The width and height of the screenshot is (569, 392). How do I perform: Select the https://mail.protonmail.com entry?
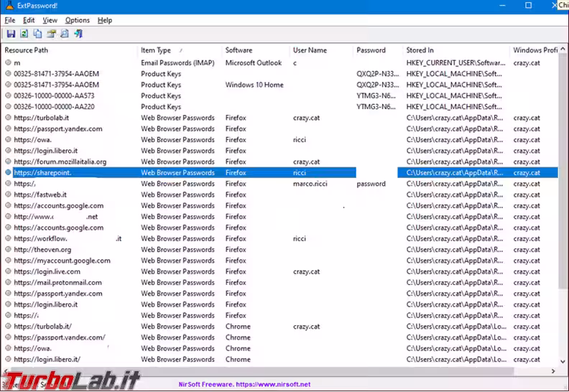pos(57,283)
